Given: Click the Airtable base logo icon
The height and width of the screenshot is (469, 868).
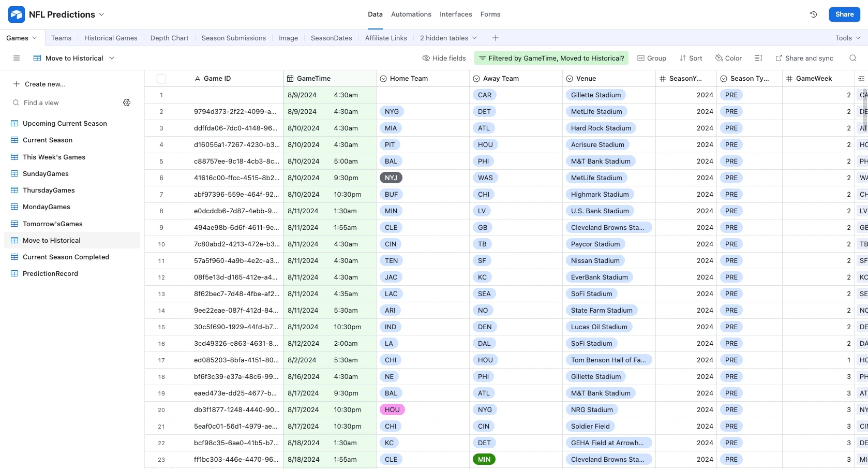Looking at the screenshot, I should click(x=17, y=14).
